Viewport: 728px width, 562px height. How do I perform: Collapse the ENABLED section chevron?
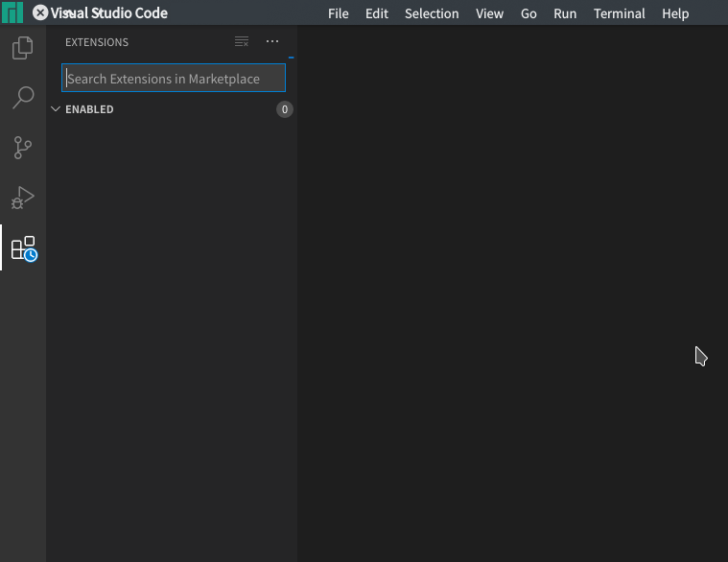click(56, 109)
